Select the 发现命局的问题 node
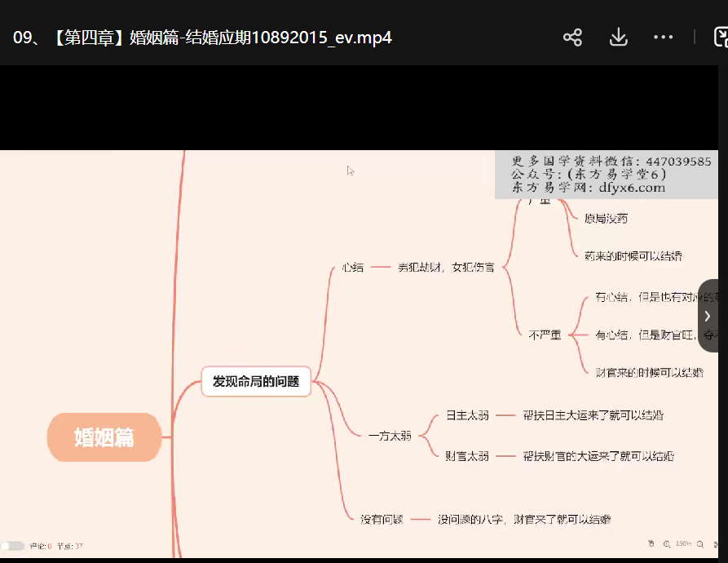 pos(256,381)
